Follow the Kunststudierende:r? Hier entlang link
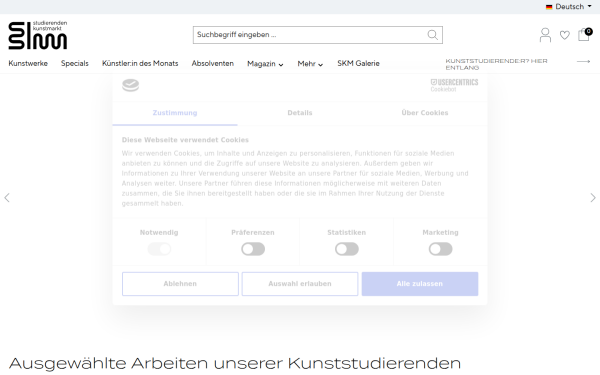Viewport: 600px width, 375px height. click(496, 64)
